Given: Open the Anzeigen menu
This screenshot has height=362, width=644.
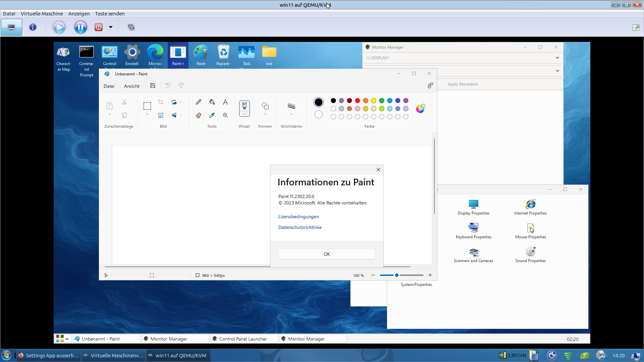Looking at the screenshot, I should (x=79, y=14).
